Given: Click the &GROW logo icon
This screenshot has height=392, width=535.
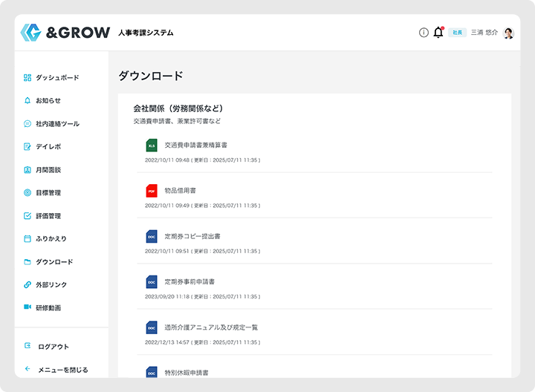Looking at the screenshot, I should tap(30, 33).
